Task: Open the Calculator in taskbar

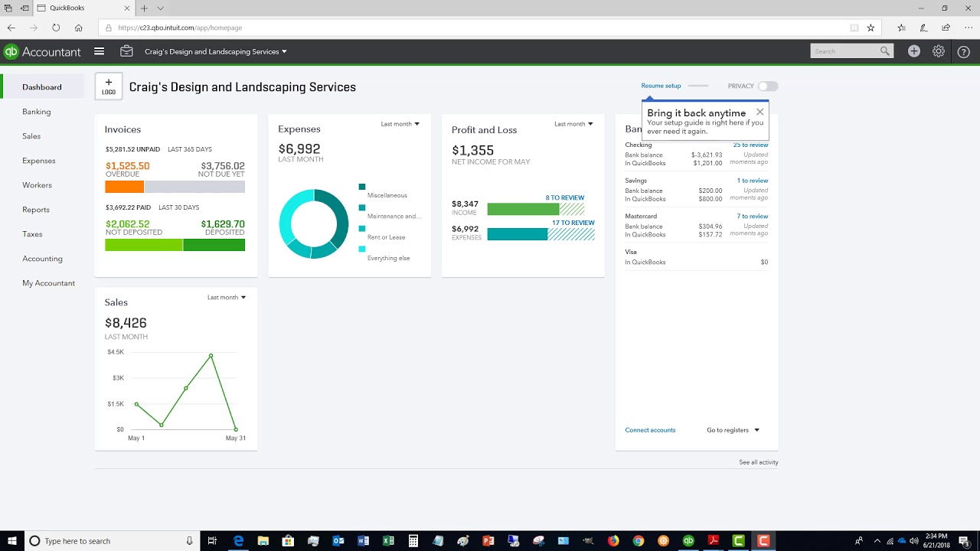Action: [x=413, y=541]
